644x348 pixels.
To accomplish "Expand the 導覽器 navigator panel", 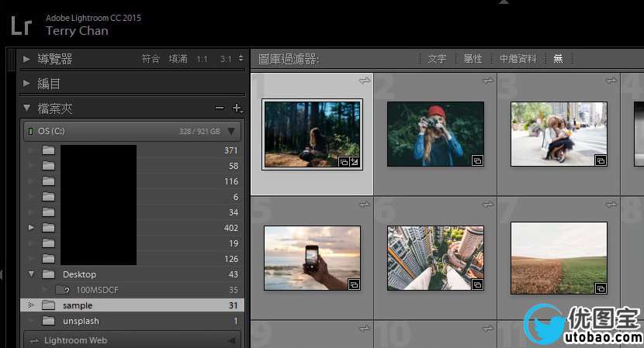I will point(26,59).
